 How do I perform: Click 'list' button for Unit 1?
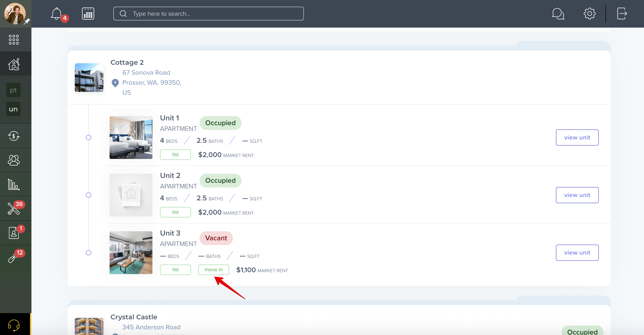pyautogui.click(x=175, y=154)
